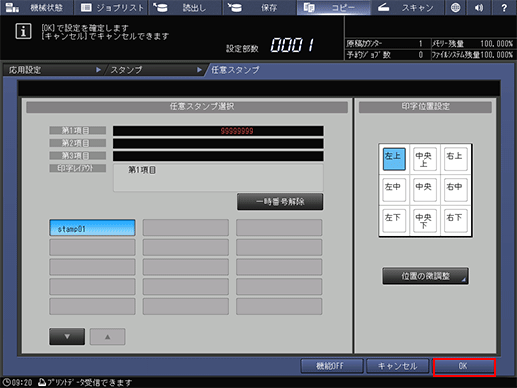Switch to the 読出し recall tab

coord(185,7)
